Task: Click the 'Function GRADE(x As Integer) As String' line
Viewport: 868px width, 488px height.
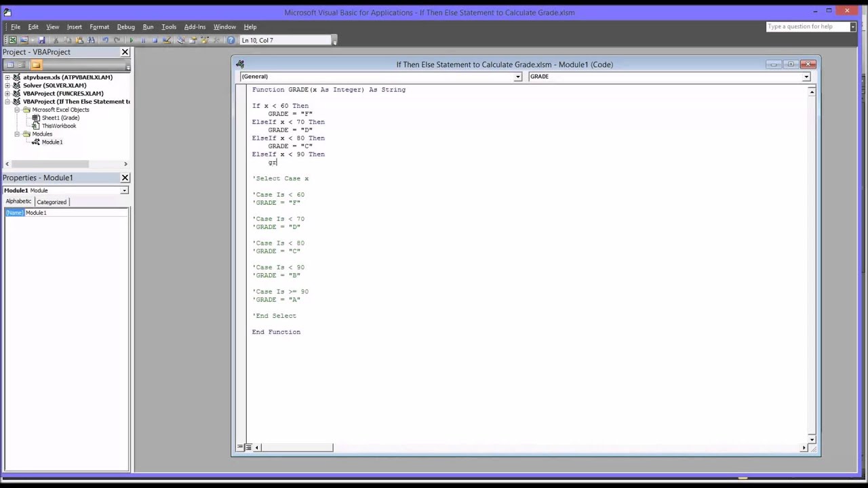Action: click(329, 89)
